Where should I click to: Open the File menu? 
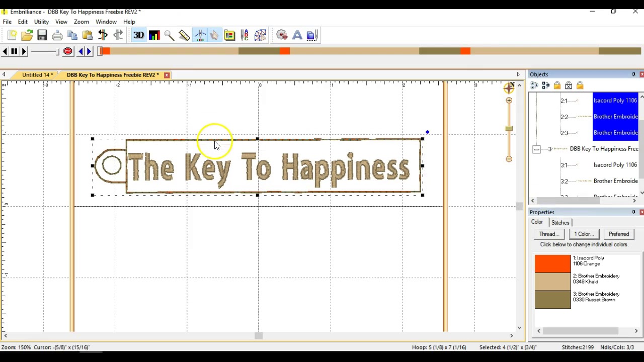tap(7, 22)
